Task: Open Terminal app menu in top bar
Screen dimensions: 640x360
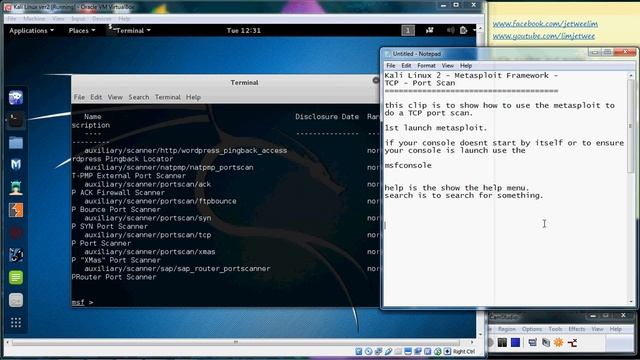Action: click(130, 31)
